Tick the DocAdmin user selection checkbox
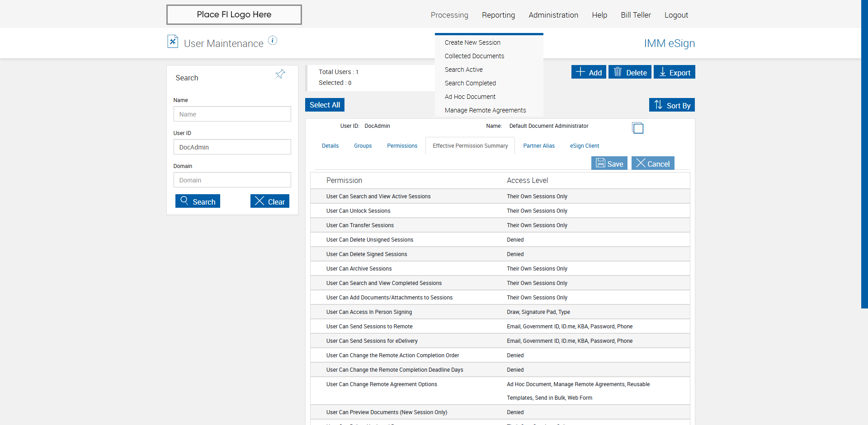This screenshot has width=868, height=425. coord(637,128)
